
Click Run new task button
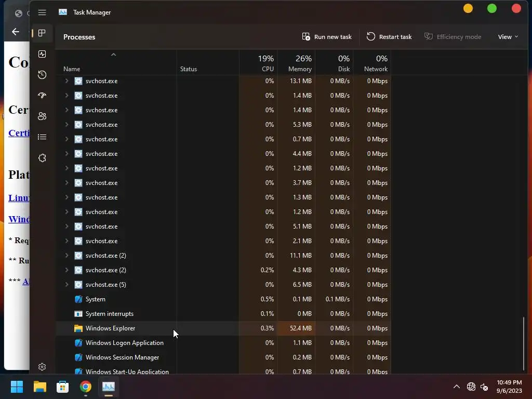coord(327,37)
